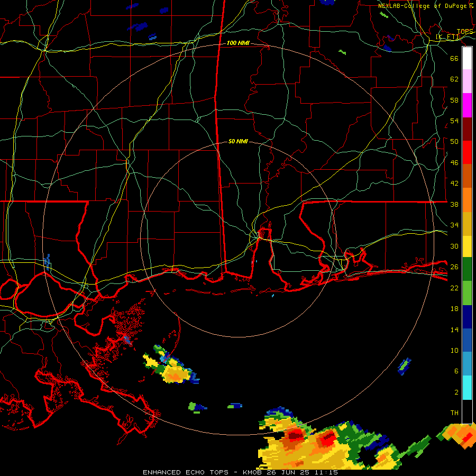The image size is (476, 476).
Task: Click the sky blue legend swatch
Action: (x=467, y=364)
